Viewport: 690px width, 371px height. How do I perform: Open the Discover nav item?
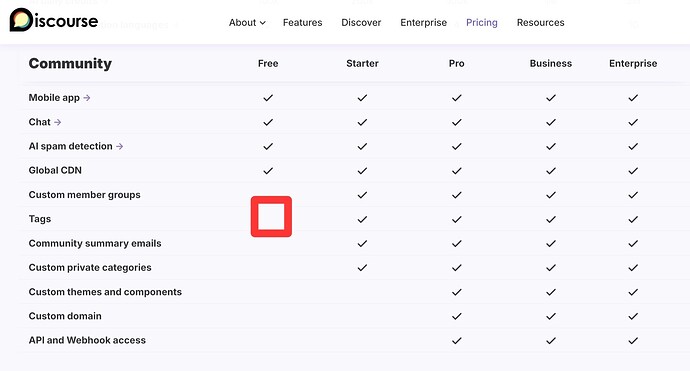point(361,22)
